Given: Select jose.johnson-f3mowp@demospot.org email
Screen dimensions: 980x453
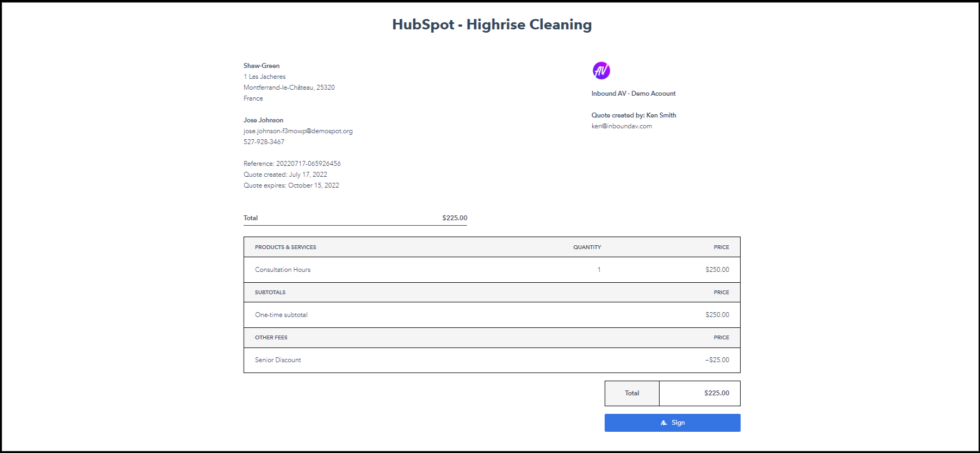Looking at the screenshot, I should [x=298, y=131].
